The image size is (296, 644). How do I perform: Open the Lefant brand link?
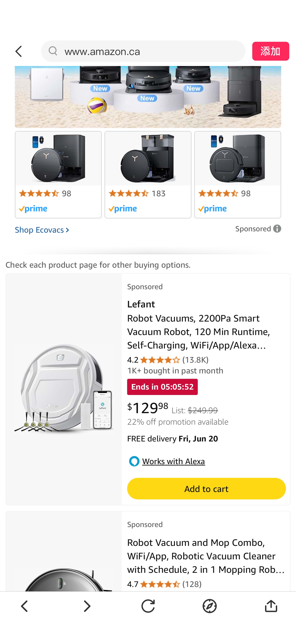click(141, 304)
